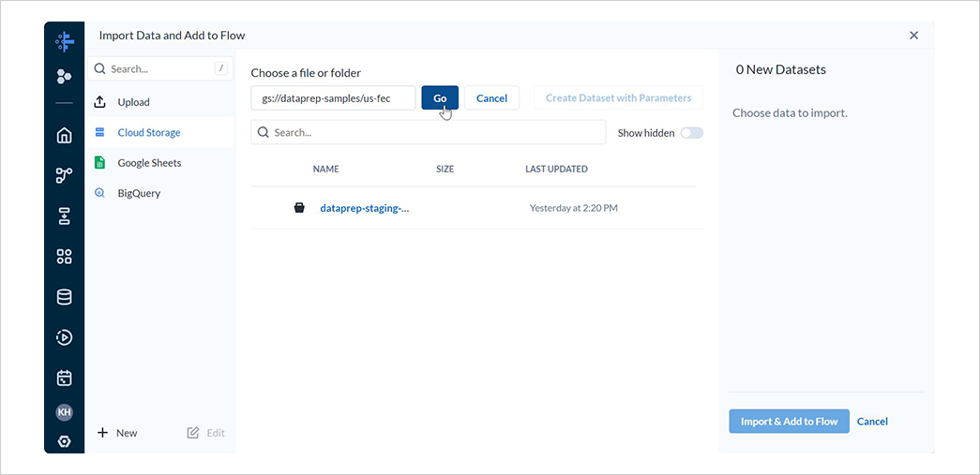Toggle the Show hidden switch
980x475 pixels.
point(692,133)
